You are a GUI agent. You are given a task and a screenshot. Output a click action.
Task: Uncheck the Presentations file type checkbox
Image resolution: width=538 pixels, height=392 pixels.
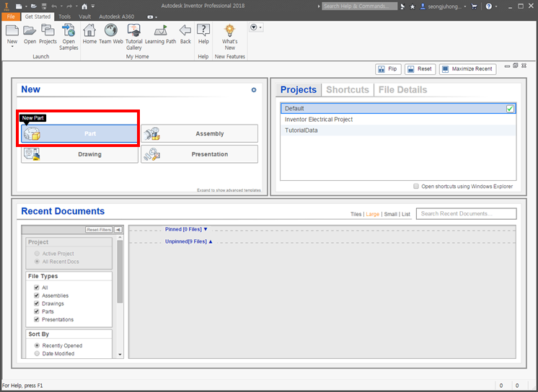36,319
